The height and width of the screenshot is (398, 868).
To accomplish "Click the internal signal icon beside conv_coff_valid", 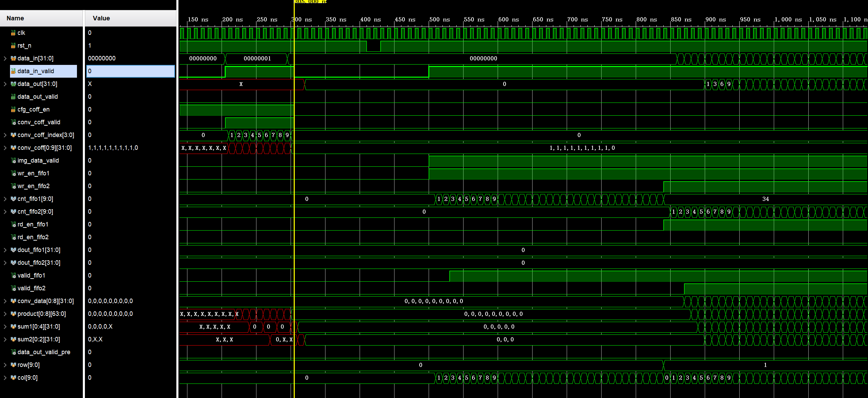I will pos(12,122).
